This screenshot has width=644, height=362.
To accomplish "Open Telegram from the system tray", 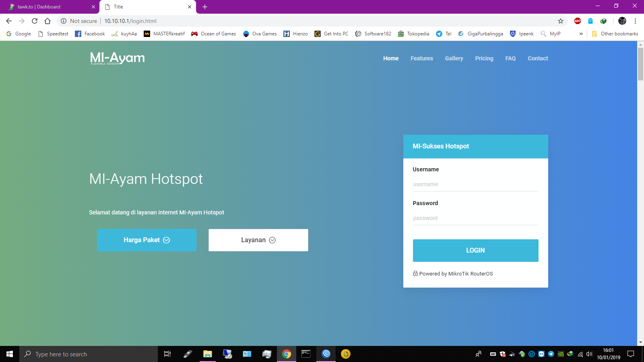I will tap(551, 354).
